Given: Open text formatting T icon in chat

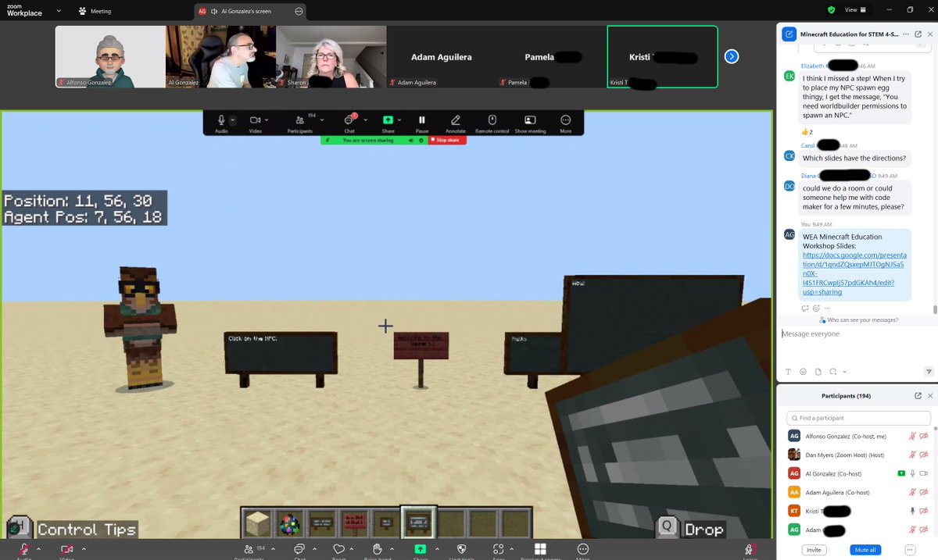Looking at the screenshot, I should pyautogui.click(x=788, y=371).
